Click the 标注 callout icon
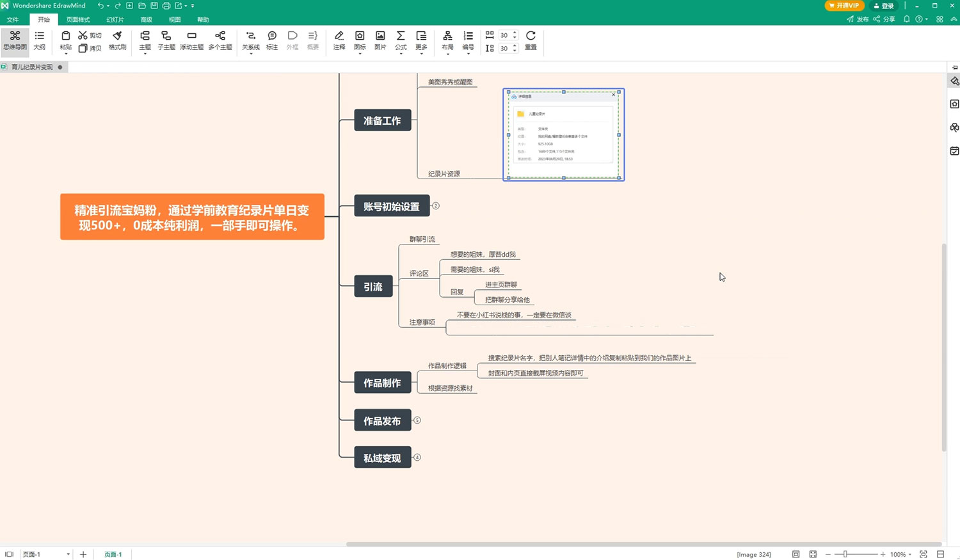960x560 pixels. coord(272,40)
